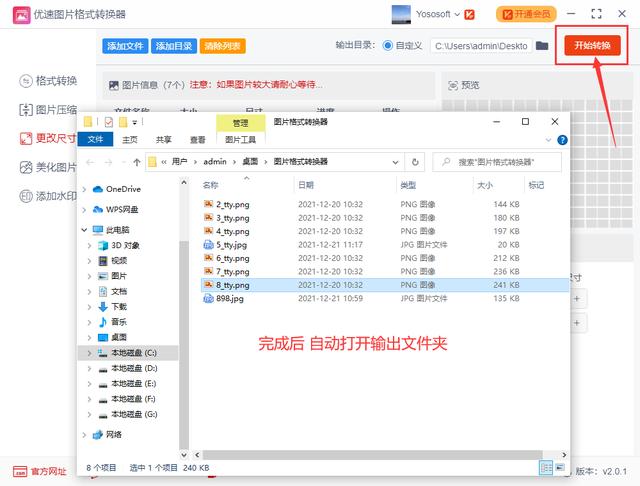640x486 pixels.
Task: Open the output directory folder browse icon
Action: pyautogui.click(x=542, y=46)
